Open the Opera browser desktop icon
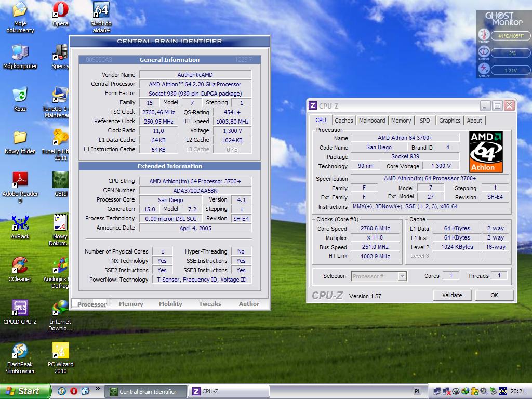The width and height of the screenshot is (532, 399). coord(60,10)
